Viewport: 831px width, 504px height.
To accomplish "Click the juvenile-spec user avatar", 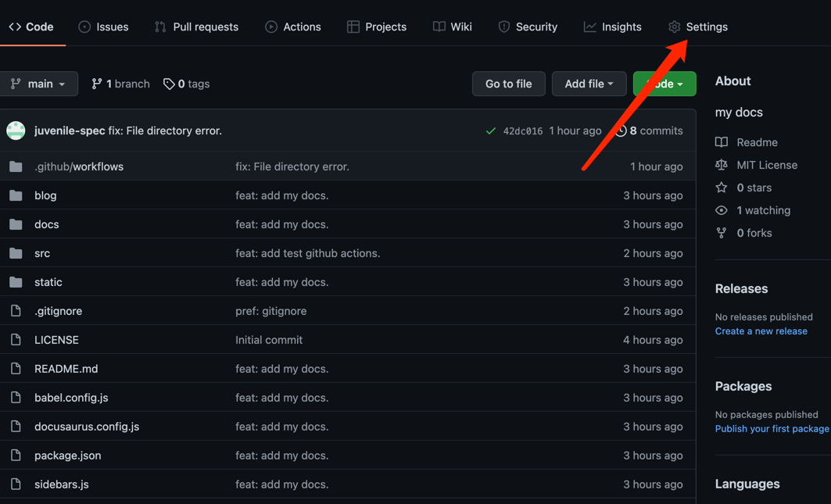I will click(x=16, y=130).
